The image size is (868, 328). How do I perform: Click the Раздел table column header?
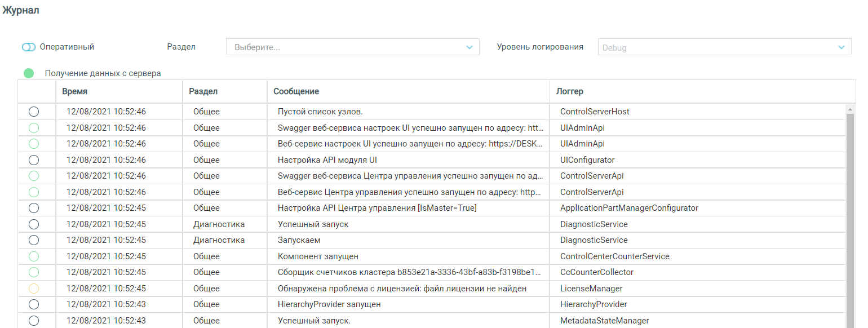[x=203, y=91]
